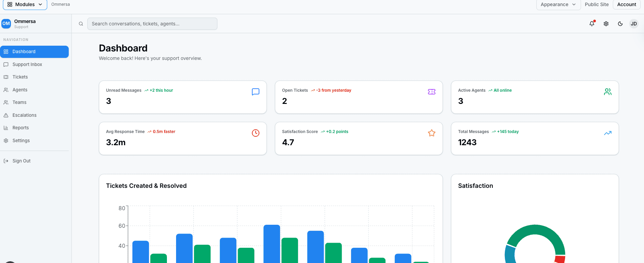The width and height of the screenshot is (644, 263).
Task: Click the '-3 from yesterday' label
Action: (334, 90)
